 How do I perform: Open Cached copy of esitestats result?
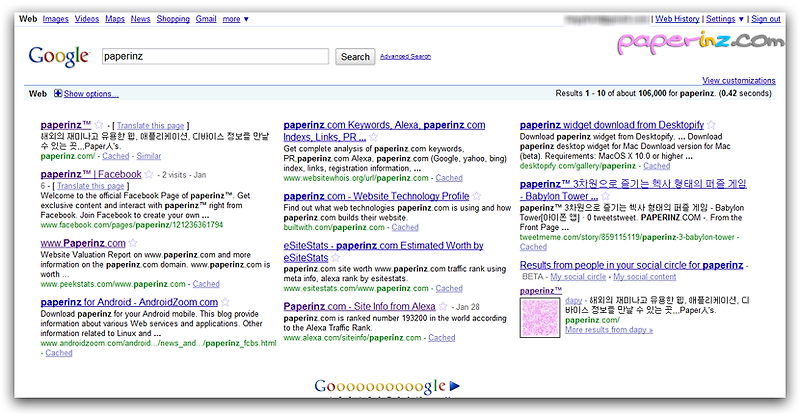pos(449,288)
